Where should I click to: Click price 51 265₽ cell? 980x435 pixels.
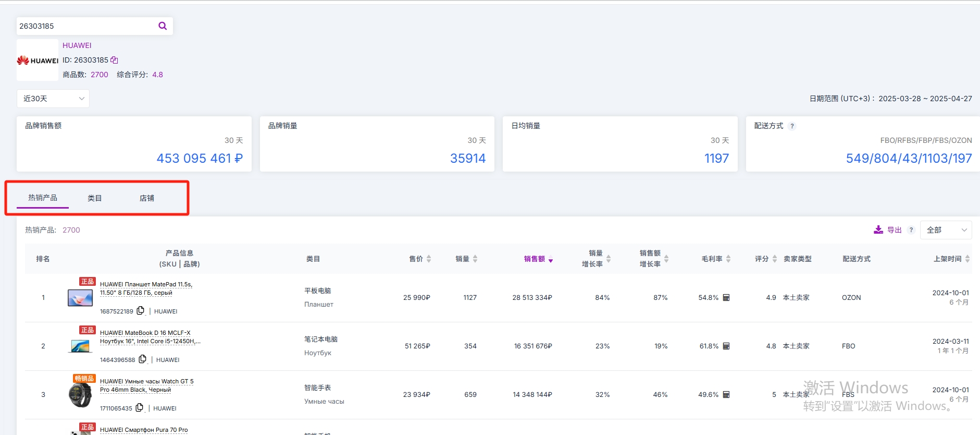coord(417,346)
